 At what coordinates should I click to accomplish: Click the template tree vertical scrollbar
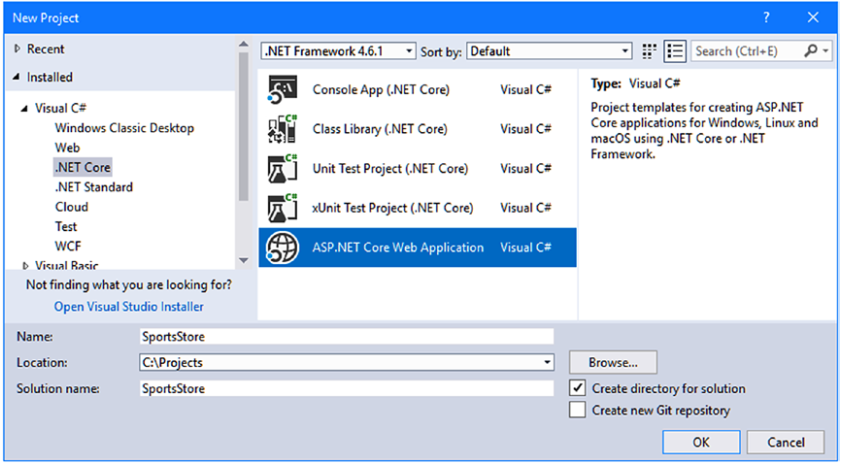(242, 150)
